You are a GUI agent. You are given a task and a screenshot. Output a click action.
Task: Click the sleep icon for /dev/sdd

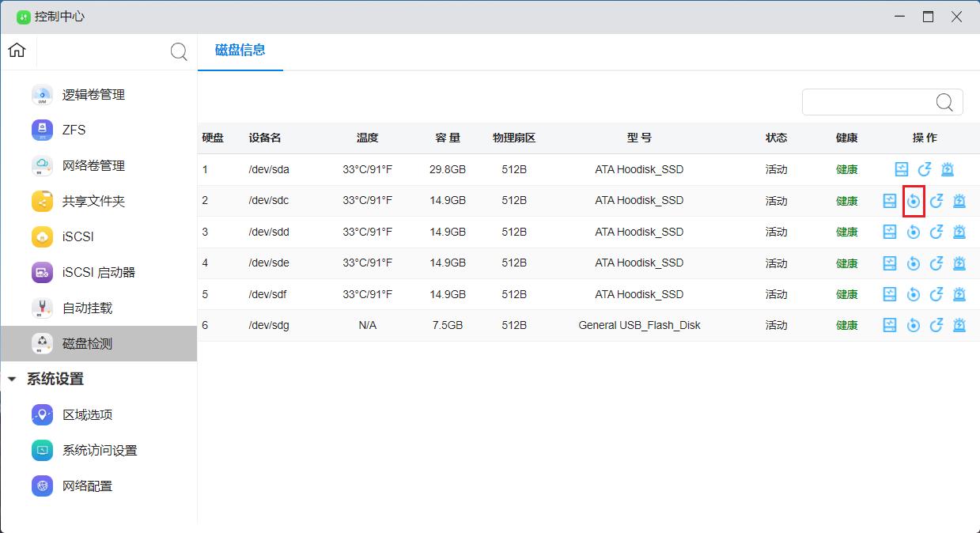click(x=936, y=232)
